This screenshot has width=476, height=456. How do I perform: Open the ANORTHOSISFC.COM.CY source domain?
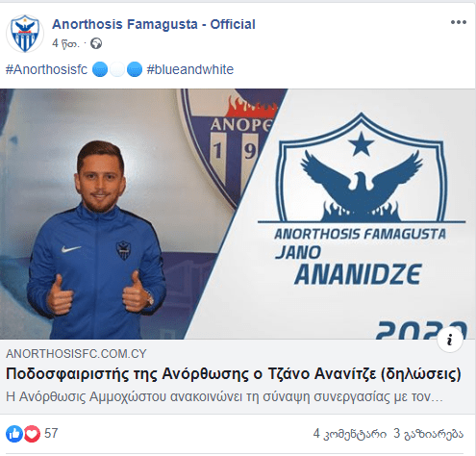(76, 354)
